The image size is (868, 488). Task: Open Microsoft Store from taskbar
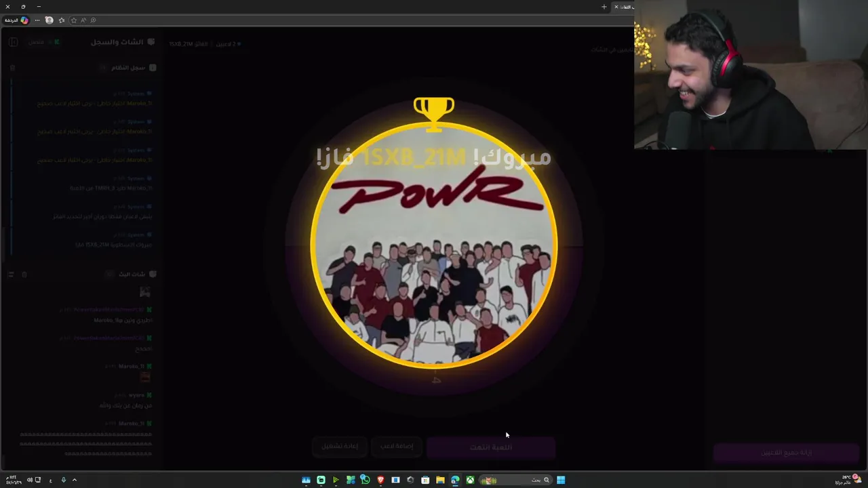(x=425, y=480)
